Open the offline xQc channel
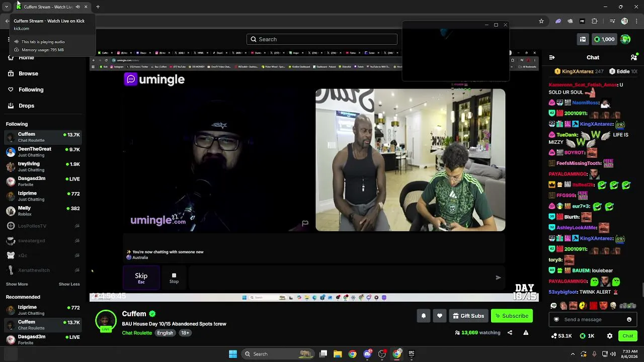Viewport: 644px width, 362px height. [x=43, y=255]
